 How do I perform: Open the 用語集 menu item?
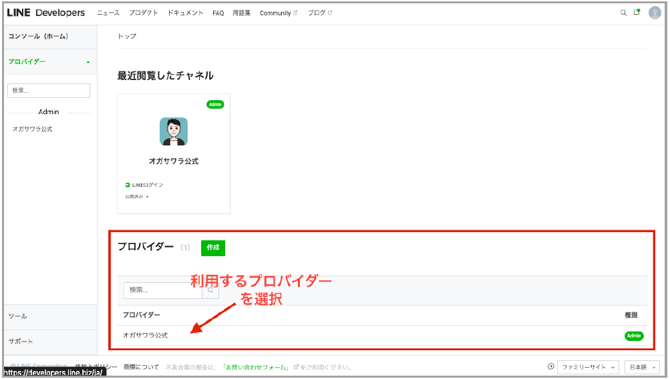point(241,13)
